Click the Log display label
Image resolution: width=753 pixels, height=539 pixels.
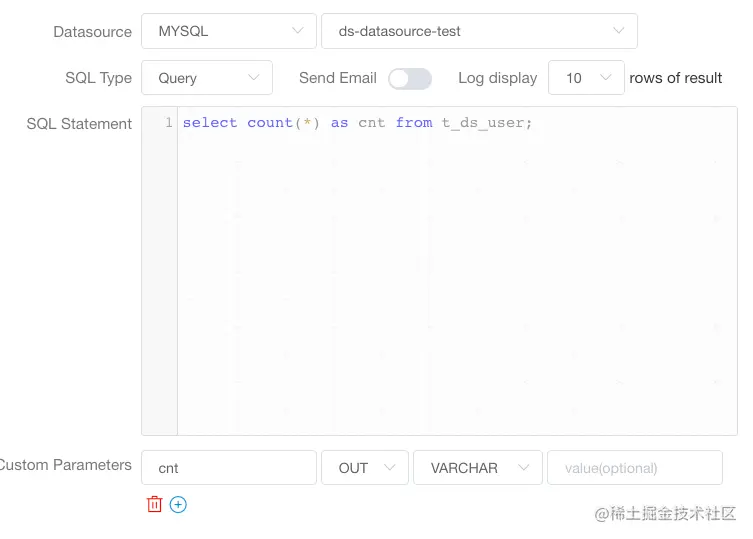tap(498, 78)
